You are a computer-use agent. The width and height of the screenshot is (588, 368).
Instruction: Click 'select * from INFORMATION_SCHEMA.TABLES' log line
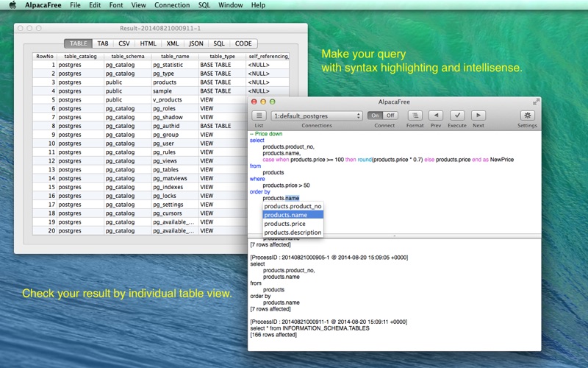pos(309,328)
